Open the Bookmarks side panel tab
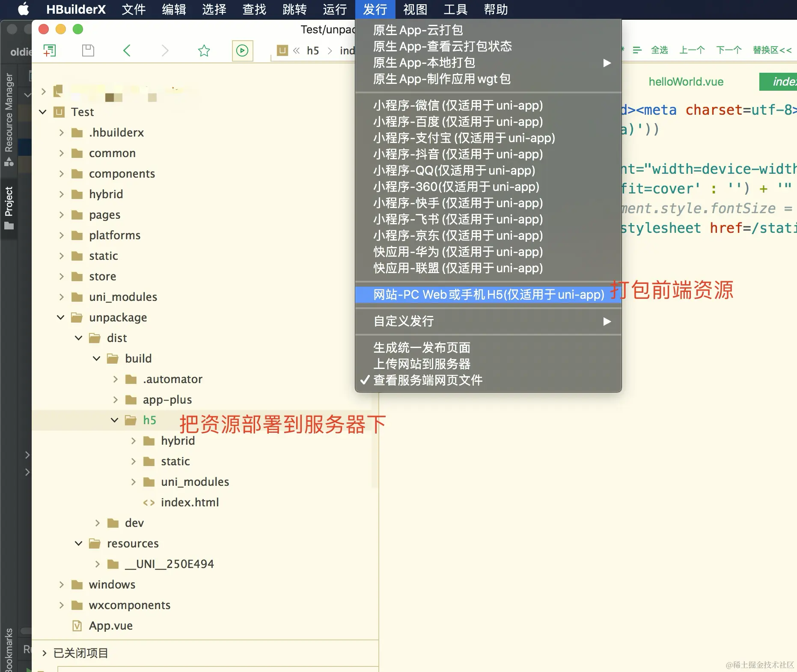Image resolution: width=797 pixels, height=672 pixels. (x=9, y=650)
